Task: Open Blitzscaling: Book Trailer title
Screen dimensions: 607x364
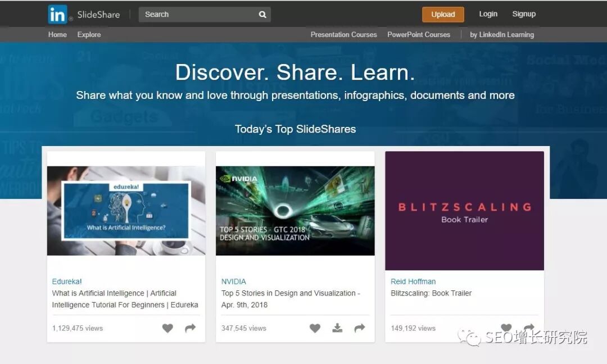Action: [x=431, y=293]
